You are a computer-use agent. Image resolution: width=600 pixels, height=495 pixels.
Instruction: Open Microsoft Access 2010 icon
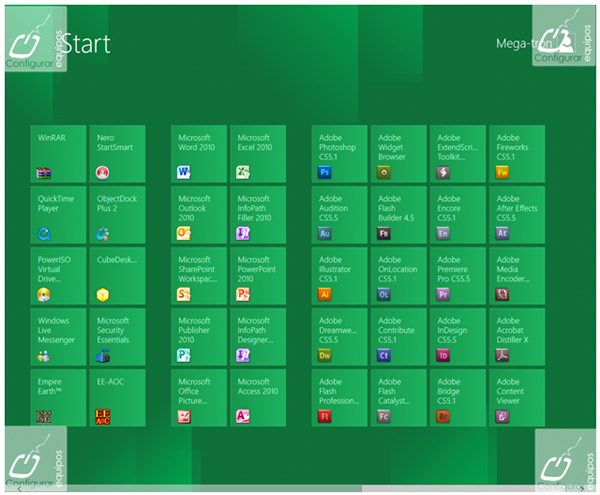pos(243,416)
